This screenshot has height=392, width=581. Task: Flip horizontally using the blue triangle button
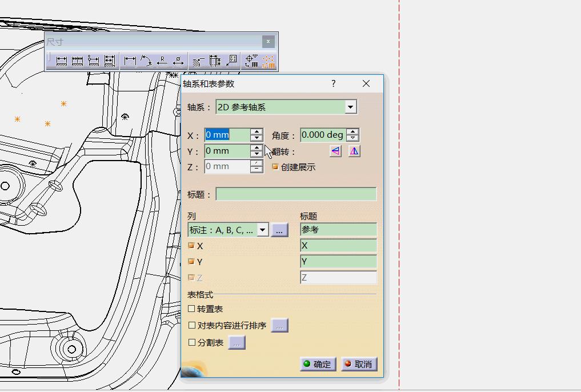point(335,151)
